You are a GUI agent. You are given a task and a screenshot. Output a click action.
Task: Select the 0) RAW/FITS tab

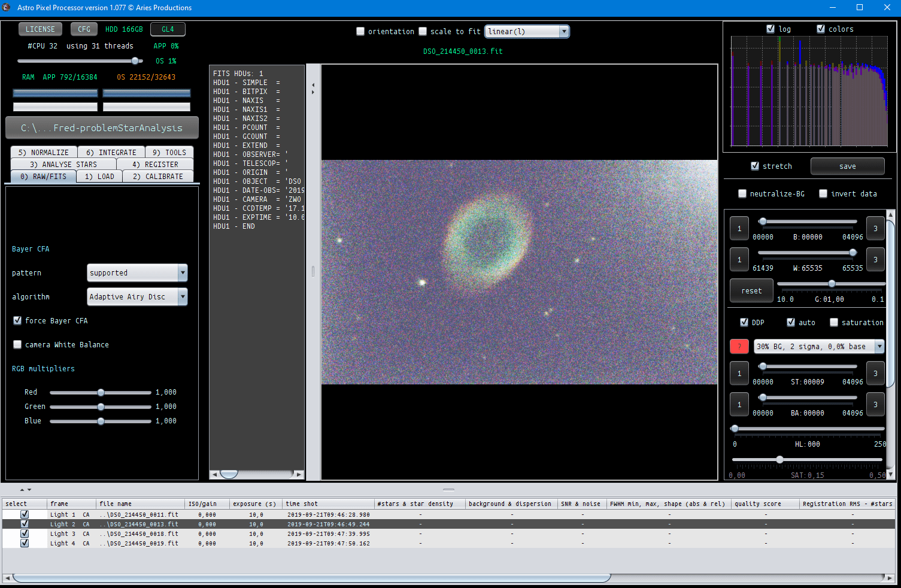click(x=43, y=176)
